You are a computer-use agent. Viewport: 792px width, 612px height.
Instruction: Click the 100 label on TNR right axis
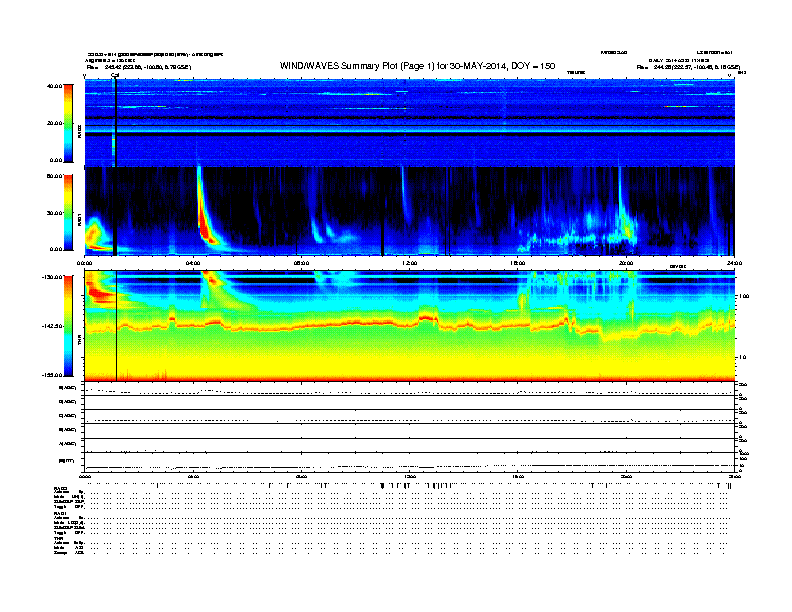(x=744, y=296)
